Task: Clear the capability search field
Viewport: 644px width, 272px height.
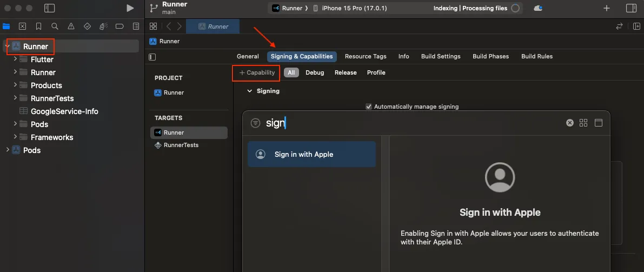Action: pos(570,122)
